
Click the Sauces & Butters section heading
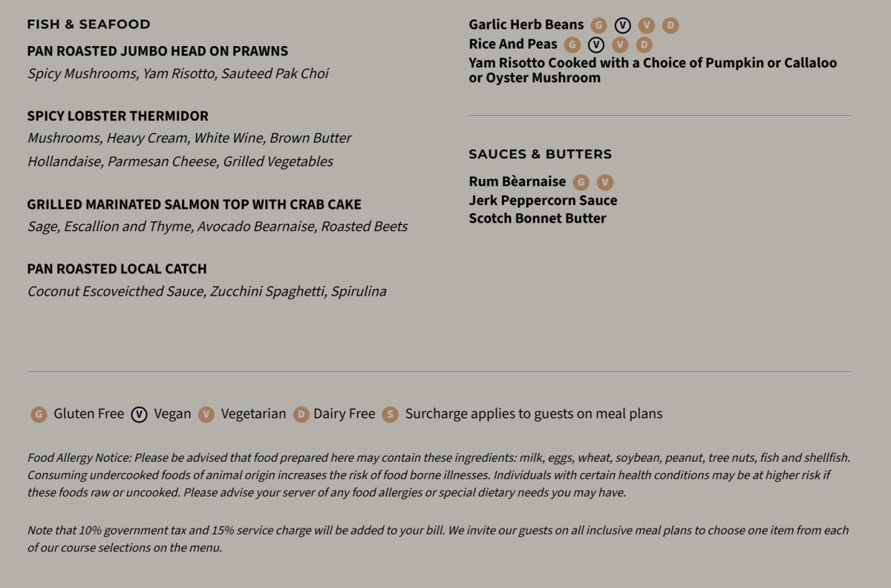540,154
